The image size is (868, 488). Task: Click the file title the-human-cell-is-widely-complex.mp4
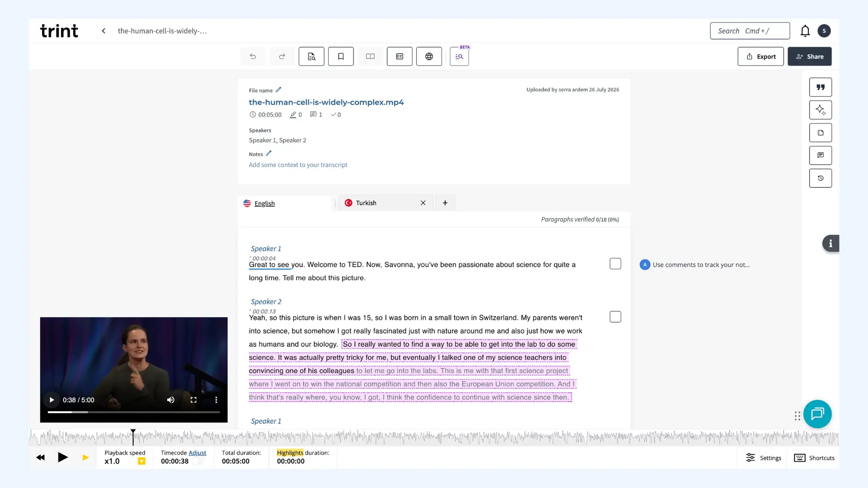coord(326,102)
